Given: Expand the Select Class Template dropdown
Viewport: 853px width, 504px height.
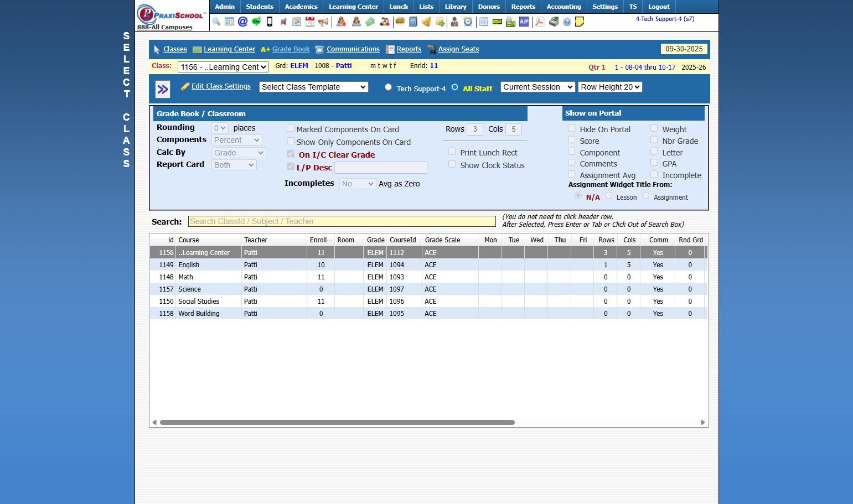Looking at the screenshot, I should tap(313, 87).
